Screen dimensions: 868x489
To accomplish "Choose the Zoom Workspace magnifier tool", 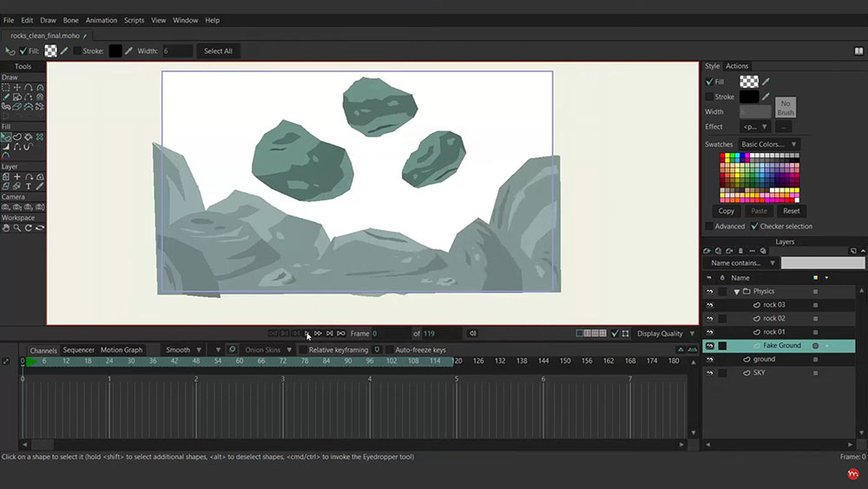I will click(x=17, y=228).
